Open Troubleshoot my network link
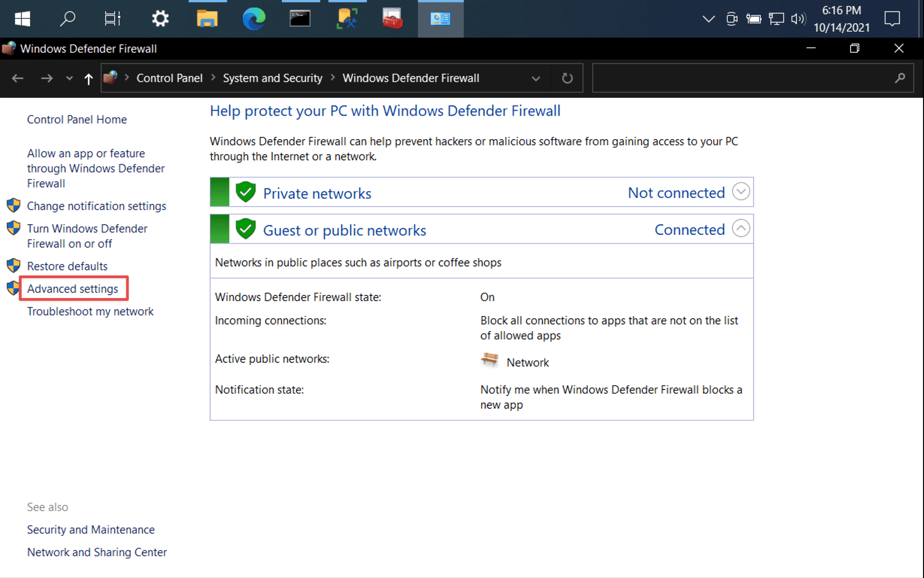This screenshot has width=924, height=578. [90, 311]
